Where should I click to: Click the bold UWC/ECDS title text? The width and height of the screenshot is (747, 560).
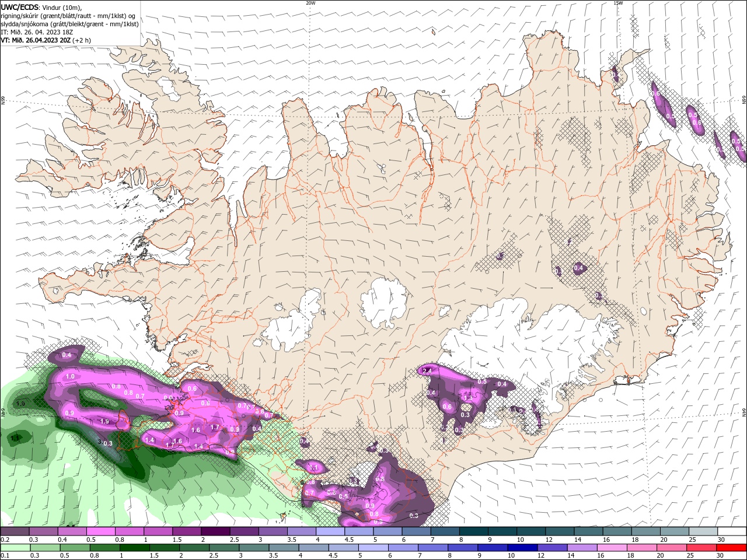click(x=19, y=7)
